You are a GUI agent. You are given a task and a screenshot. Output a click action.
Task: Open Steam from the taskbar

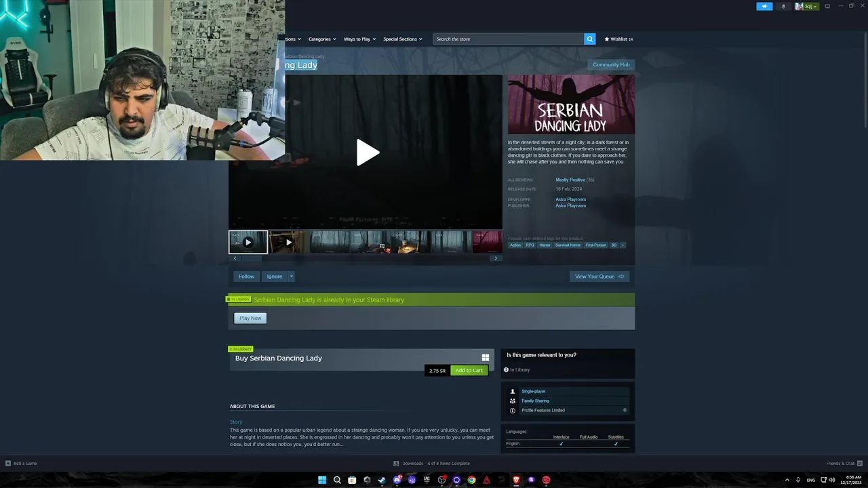(382, 480)
